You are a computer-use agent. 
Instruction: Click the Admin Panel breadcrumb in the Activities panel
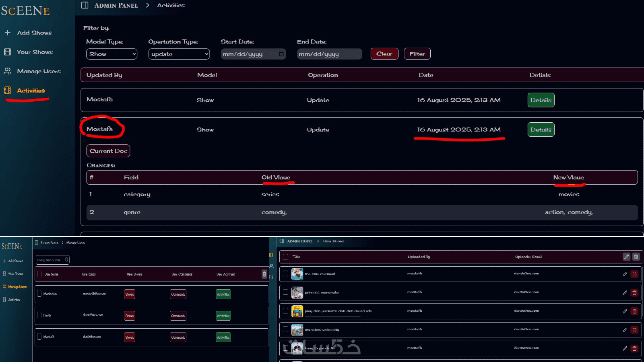(x=116, y=5)
